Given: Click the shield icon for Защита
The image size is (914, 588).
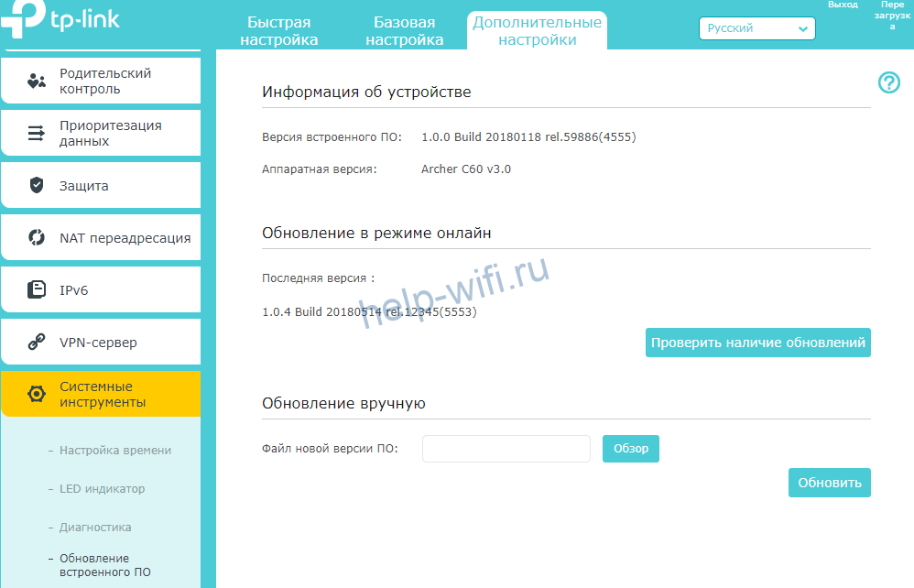Looking at the screenshot, I should coord(37,186).
